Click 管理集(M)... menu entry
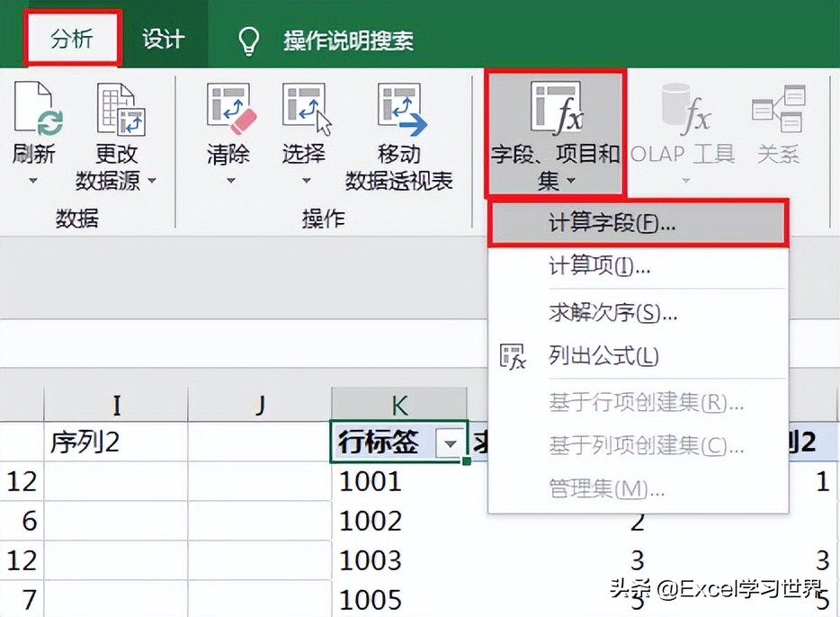 pos(638,488)
